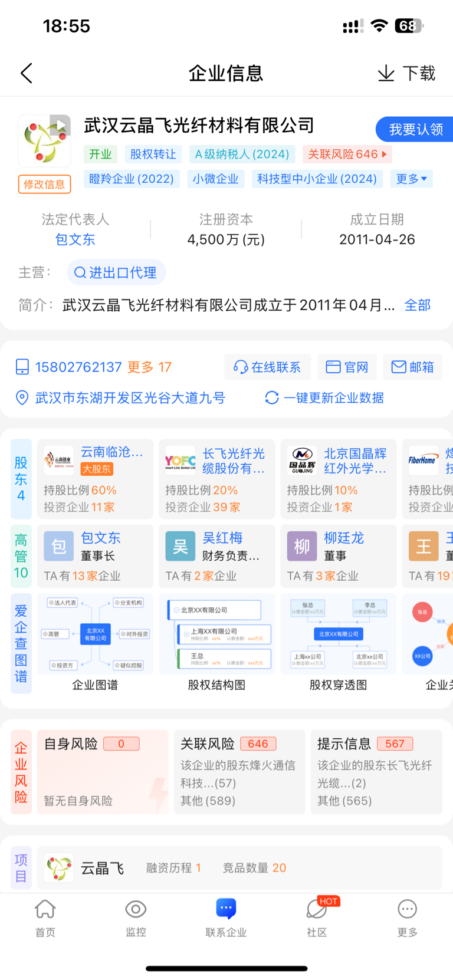Viewport: 453px width, 980px height.
Task: Open 竞品数量 20 entry
Action: [x=254, y=868]
